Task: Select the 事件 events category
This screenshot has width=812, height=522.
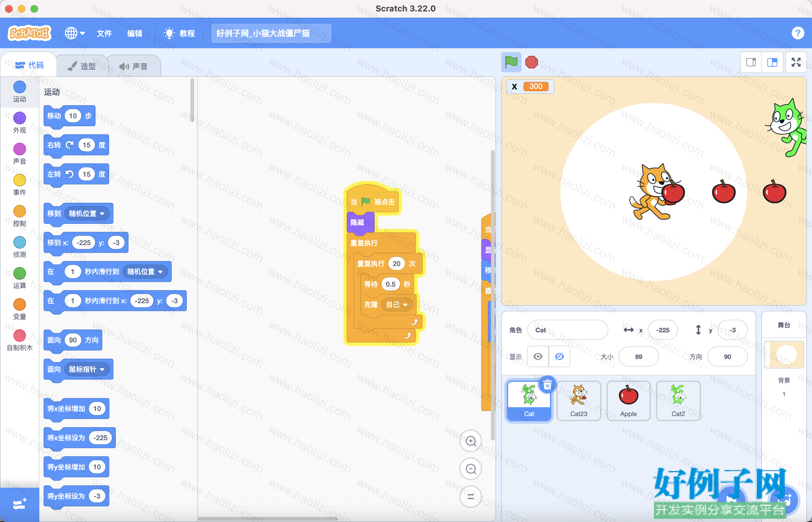Action: click(x=20, y=185)
